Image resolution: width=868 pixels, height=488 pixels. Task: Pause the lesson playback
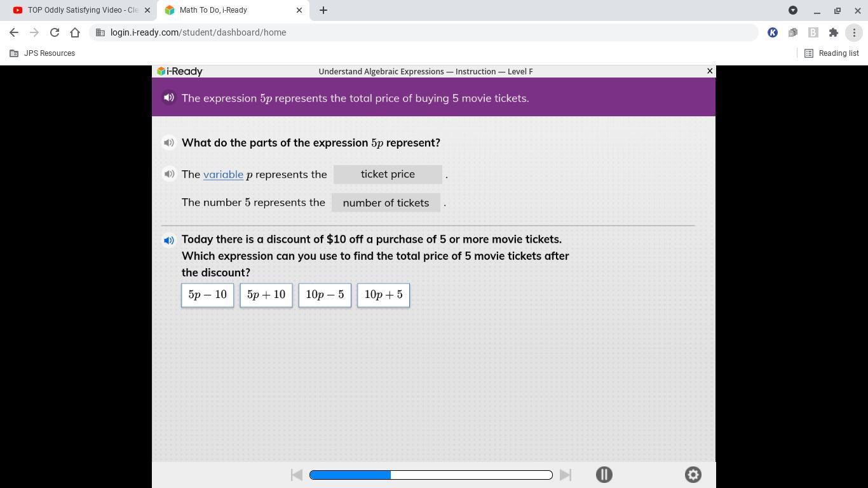tap(604, 475)
